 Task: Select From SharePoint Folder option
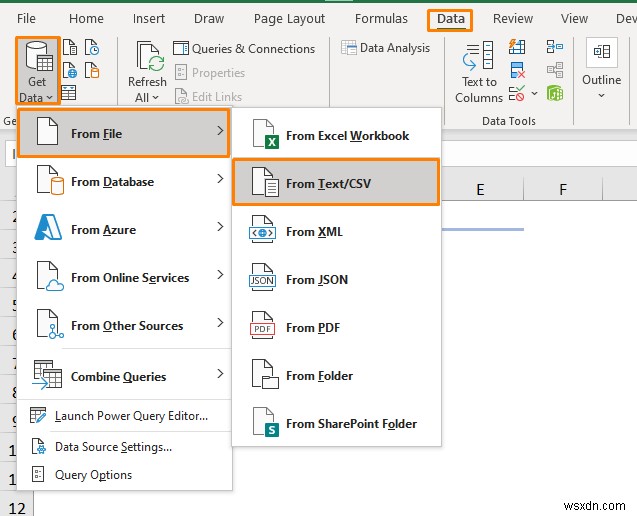[336, 423]
